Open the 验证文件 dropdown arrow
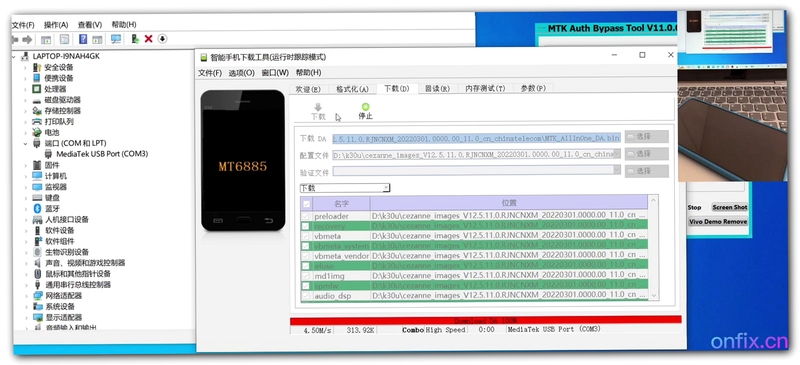Viewport: 800px width, 365px height. pyautogui.click(x=617, y=170)
